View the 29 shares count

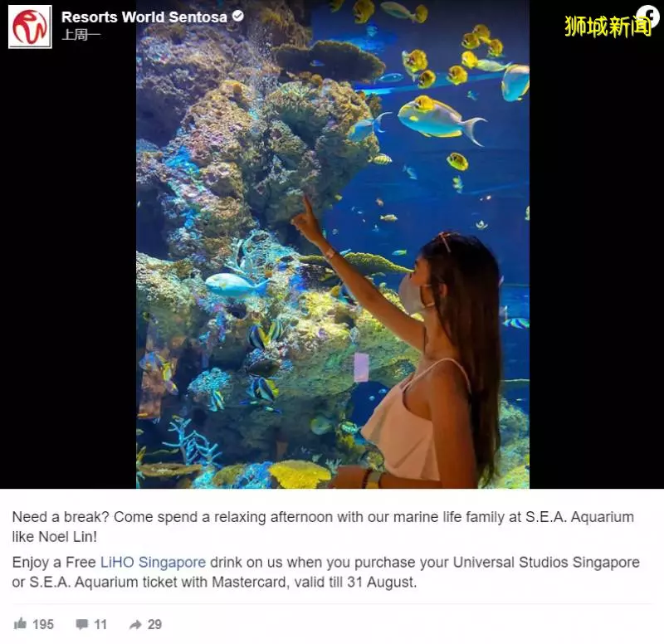154,625
